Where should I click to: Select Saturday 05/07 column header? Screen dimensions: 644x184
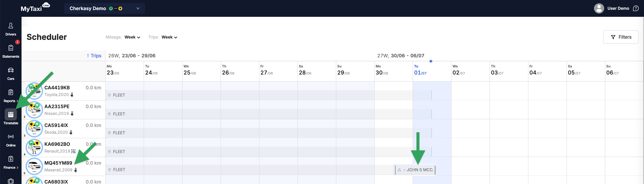[586, 71]
